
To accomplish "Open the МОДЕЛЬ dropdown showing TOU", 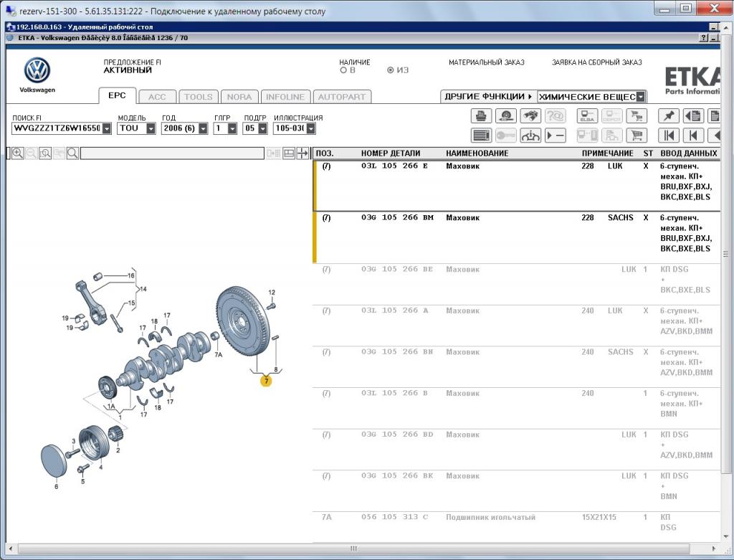I will [151, 128].
